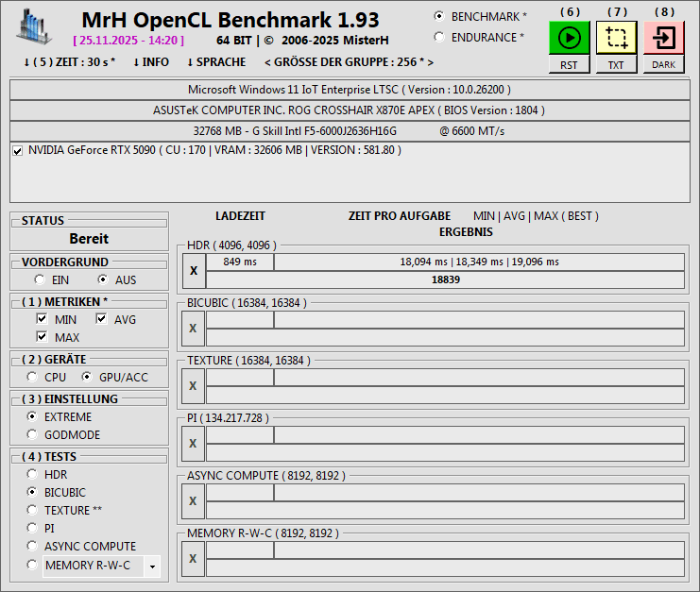The image size is (700, 592).
Task: Click the X button in BICUBIC result row
Action: 193,329
